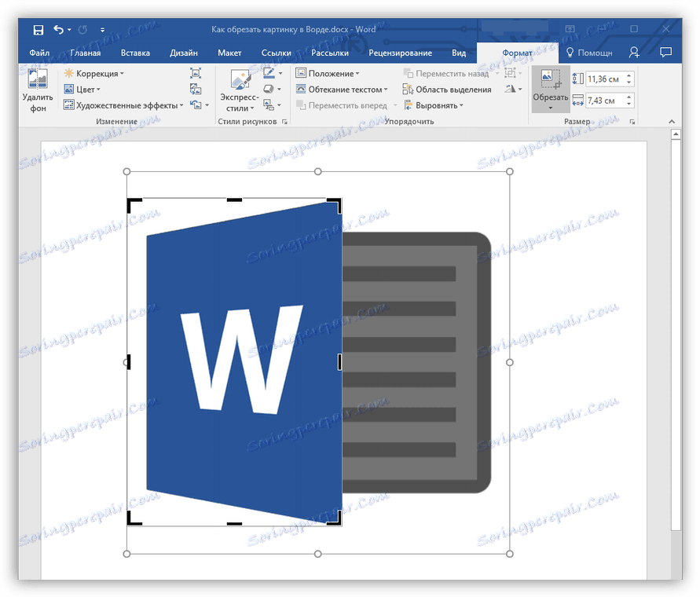The height and width of the screenshot is (597, 700).
Task: Open the share person icon
Action: 634,53
